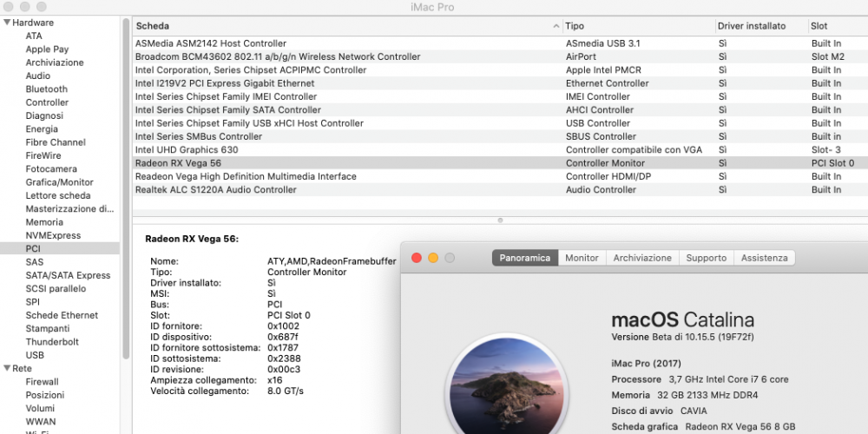Select Stampanti in the sidebar
Image resolution: width=868 pixels, height=434 pixels.
[48, 328]
